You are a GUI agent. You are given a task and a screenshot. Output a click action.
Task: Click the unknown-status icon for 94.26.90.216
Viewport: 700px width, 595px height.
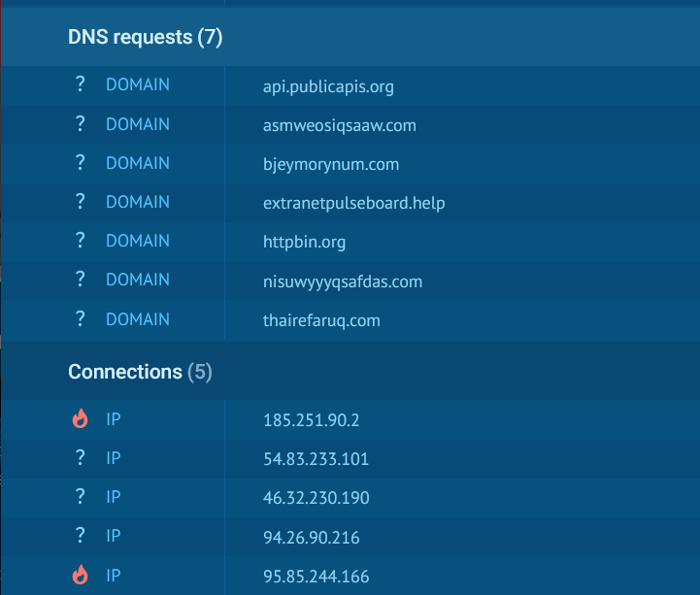pyautogui.click(x=80, y=535)
